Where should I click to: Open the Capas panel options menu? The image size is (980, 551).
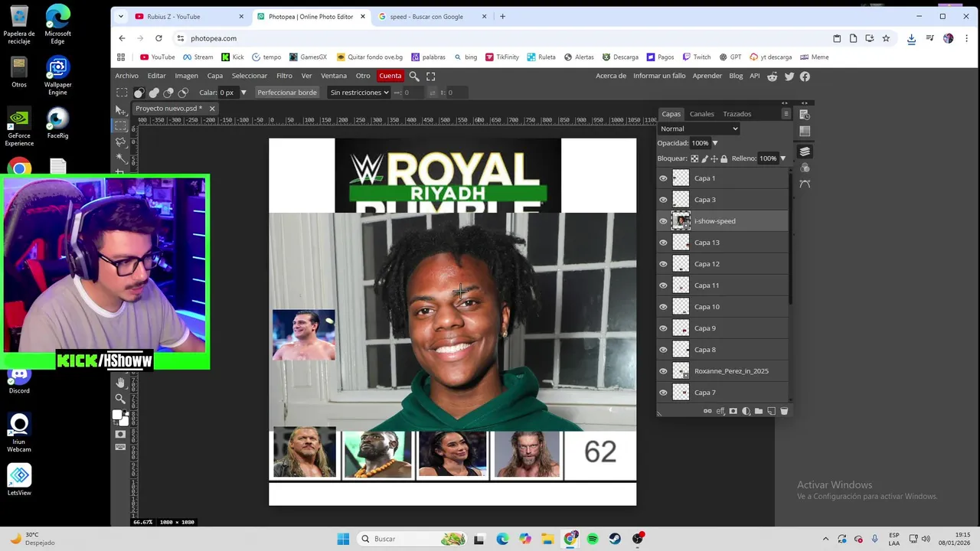(x=786, y=114)
